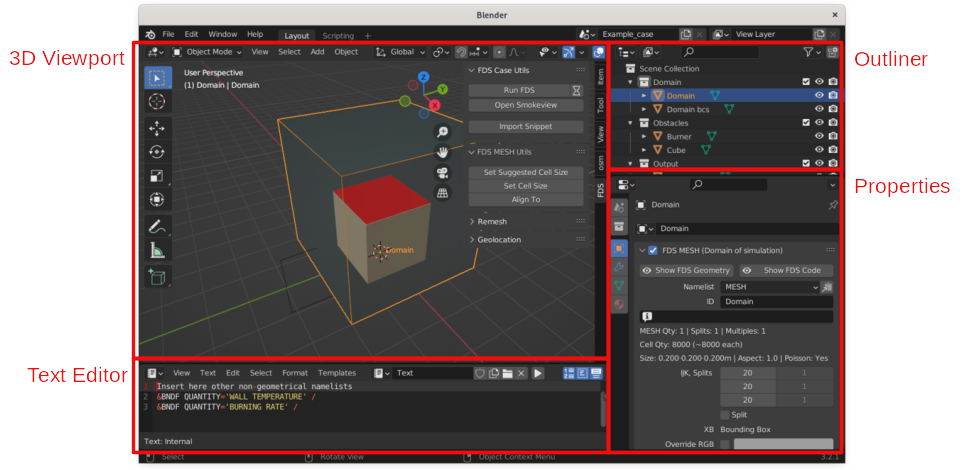Pin the properties editor with pin icon

point(833,206)
